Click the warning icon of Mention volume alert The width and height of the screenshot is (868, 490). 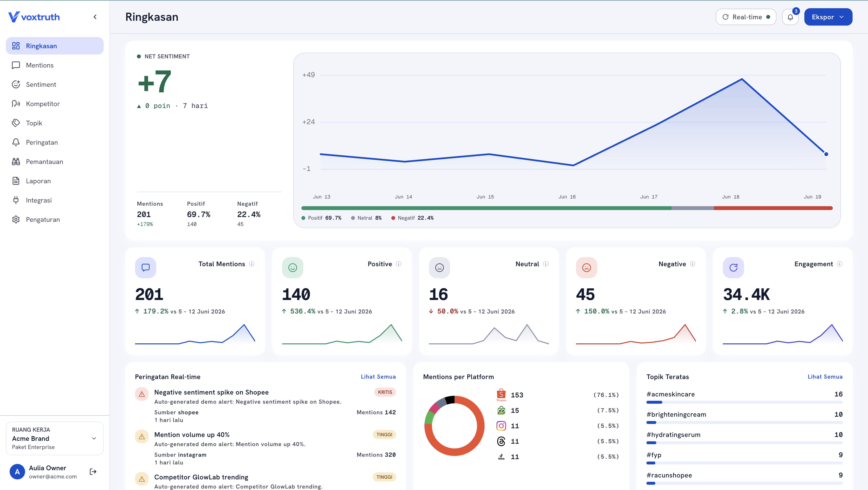[x=142, y=436]
